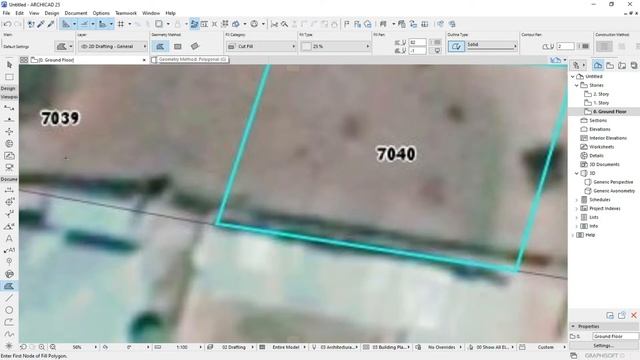Open the Layer dropdown 2D Drafting - General
Viewport: 640px width, 360px height.
pos(113,46)
